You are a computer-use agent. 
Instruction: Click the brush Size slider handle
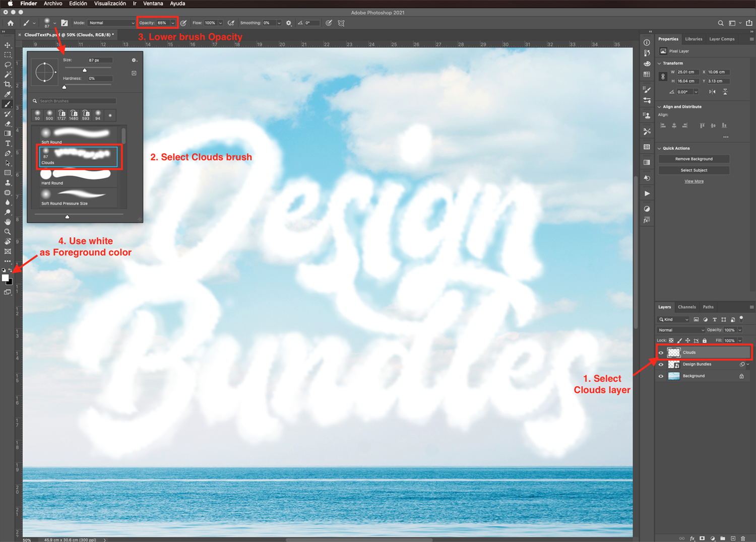coord(85,70)
